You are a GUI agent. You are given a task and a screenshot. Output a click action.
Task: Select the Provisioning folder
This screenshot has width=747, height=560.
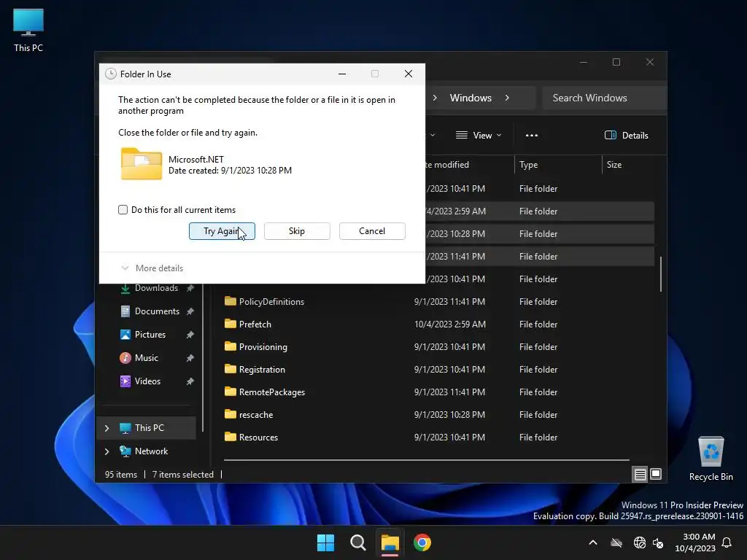pyautogui.click(x=263, y=347)
